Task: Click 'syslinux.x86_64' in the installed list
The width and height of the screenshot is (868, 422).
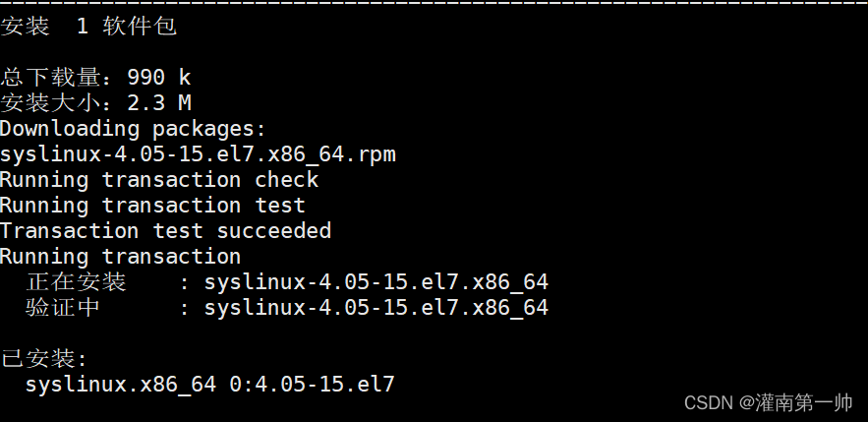Action: (x=120, y=385)
